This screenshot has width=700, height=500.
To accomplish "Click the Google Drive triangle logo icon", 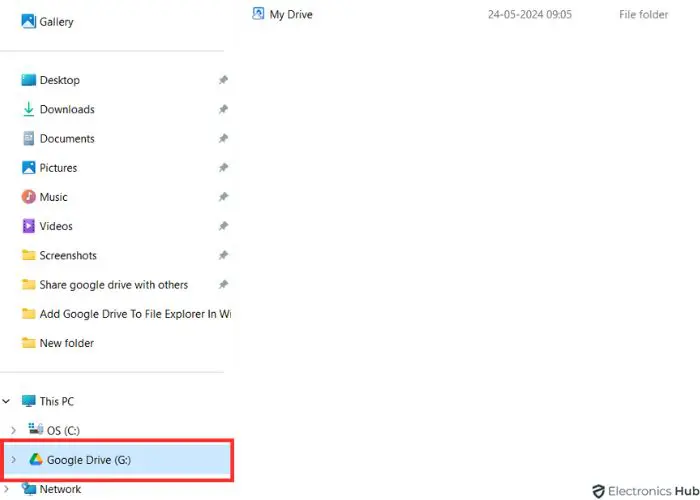I will pos(36,459).
